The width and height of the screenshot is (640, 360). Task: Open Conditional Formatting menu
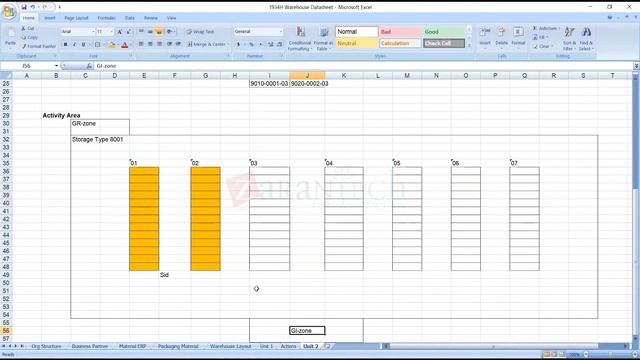[300, 39]
